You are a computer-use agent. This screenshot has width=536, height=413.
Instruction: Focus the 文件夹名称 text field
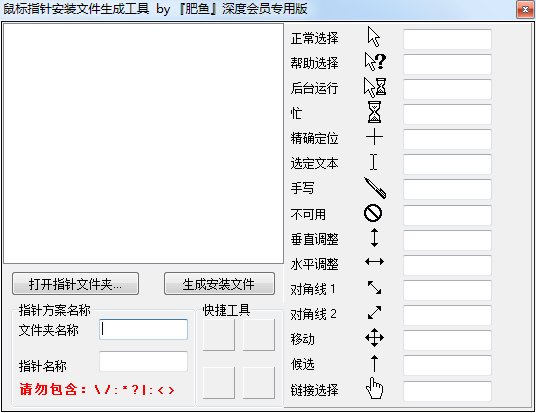click(x=143, y=330)
